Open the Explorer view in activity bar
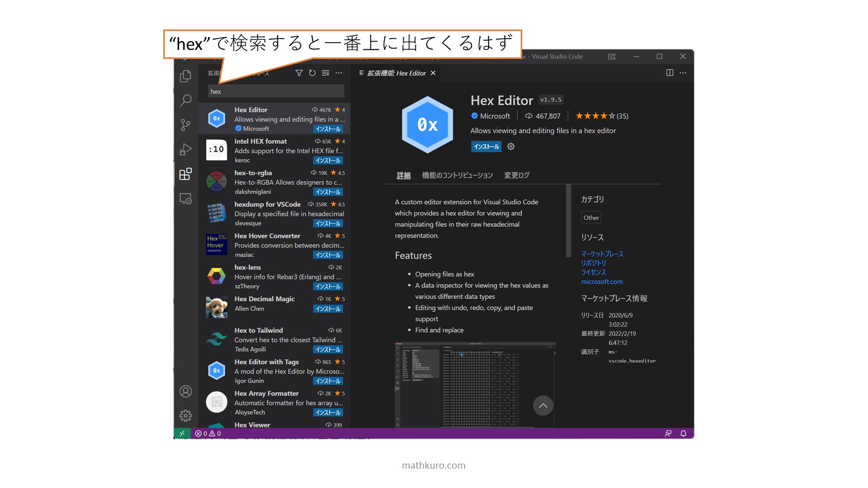This screenshot has height=488, width=868. coord(186,76)
